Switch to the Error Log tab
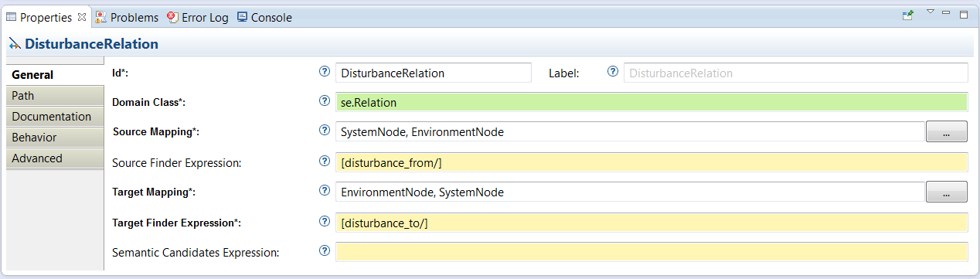The height and width of the screenshot is (279, 980). click(x=198, y=17)
